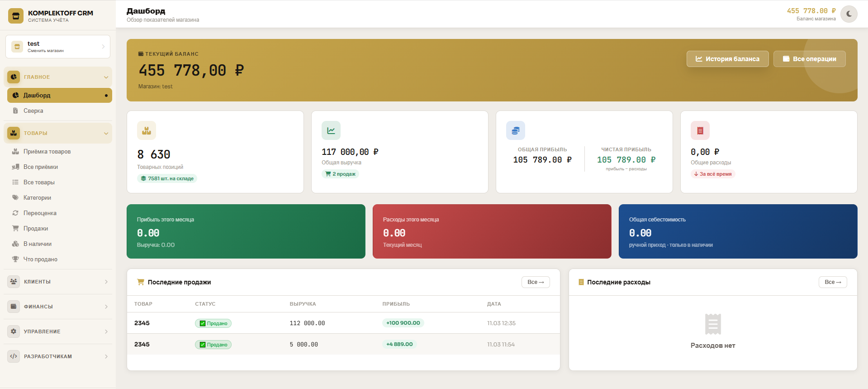Click the Продажи cart icon in sidebar

pyautogui.click(x=15, y=228)
